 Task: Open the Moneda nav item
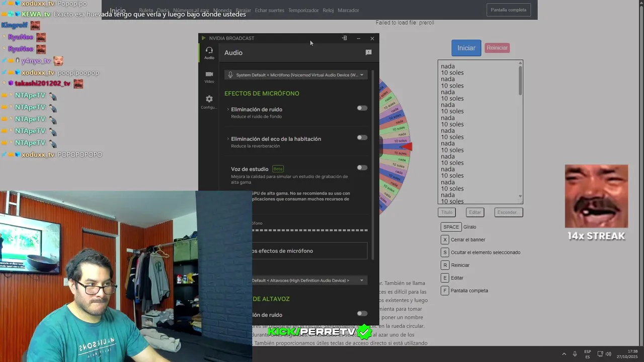[222, 10]
